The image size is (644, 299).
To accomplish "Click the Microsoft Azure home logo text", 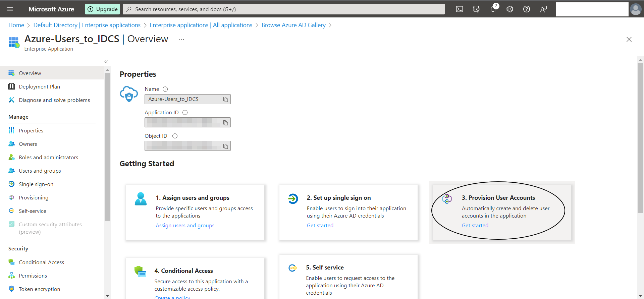I will pyautogui.click(x=51, y=9).
